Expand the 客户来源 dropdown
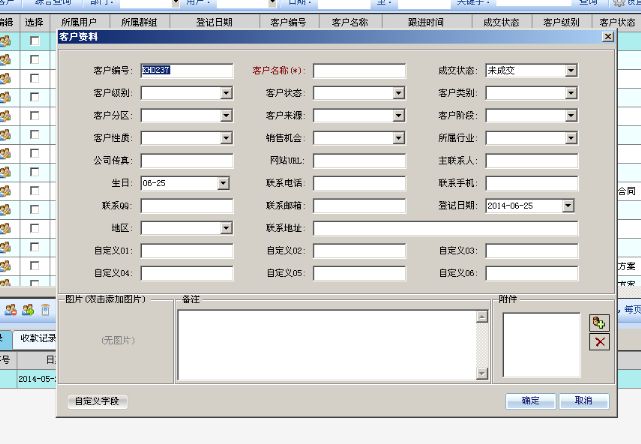This screenshot has width=641, height=444. (399, 116)
